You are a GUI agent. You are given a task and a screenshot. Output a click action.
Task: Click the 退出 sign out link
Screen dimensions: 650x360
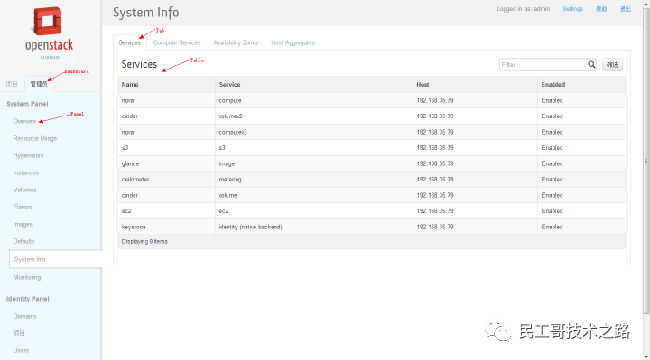tap(625, 9)
